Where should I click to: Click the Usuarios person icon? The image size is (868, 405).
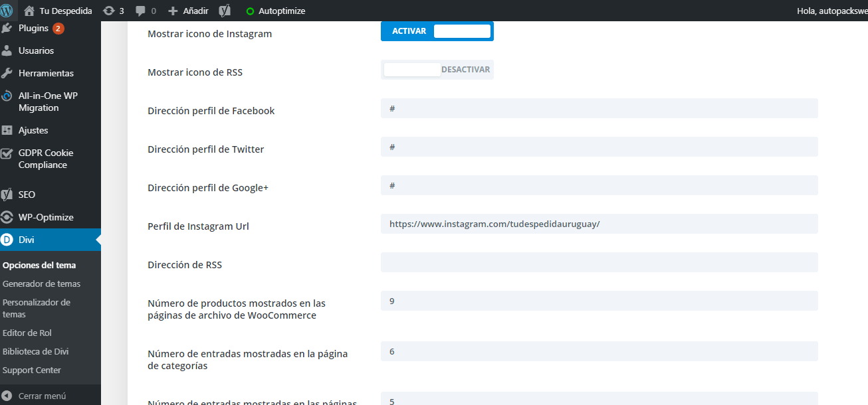coord(7,50)
